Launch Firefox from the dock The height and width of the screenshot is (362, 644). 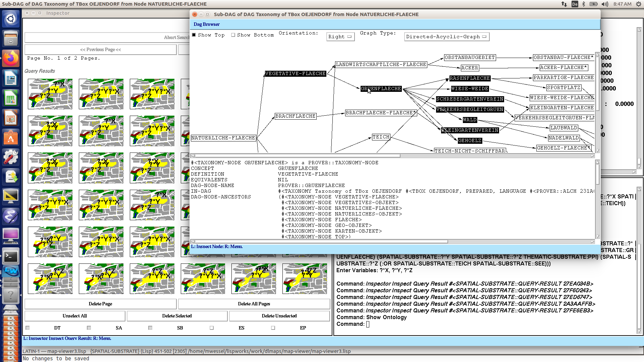click(11, 58)
